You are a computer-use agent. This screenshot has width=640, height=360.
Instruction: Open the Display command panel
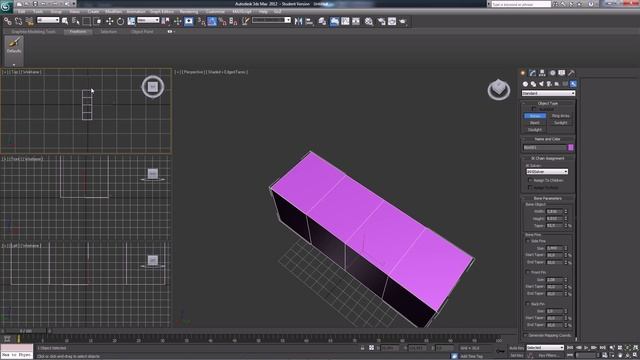coord(562,73)
